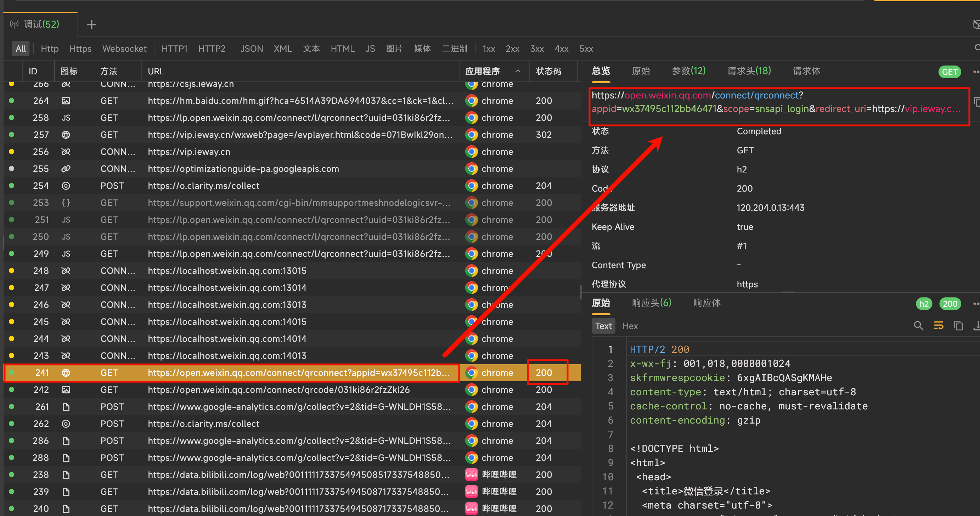This screenshot has width=980, height=516.
Task: Filter by 4xx status codes
Action: click(x=562, y=49)
